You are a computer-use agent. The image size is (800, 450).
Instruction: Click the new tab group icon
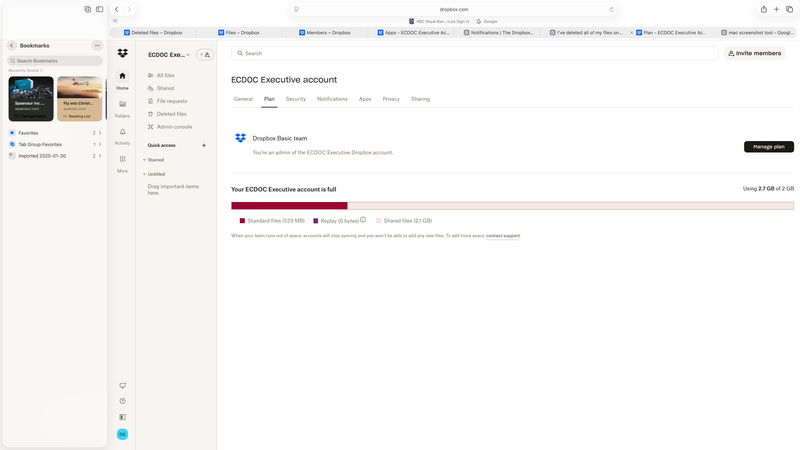tap(88, 9)
